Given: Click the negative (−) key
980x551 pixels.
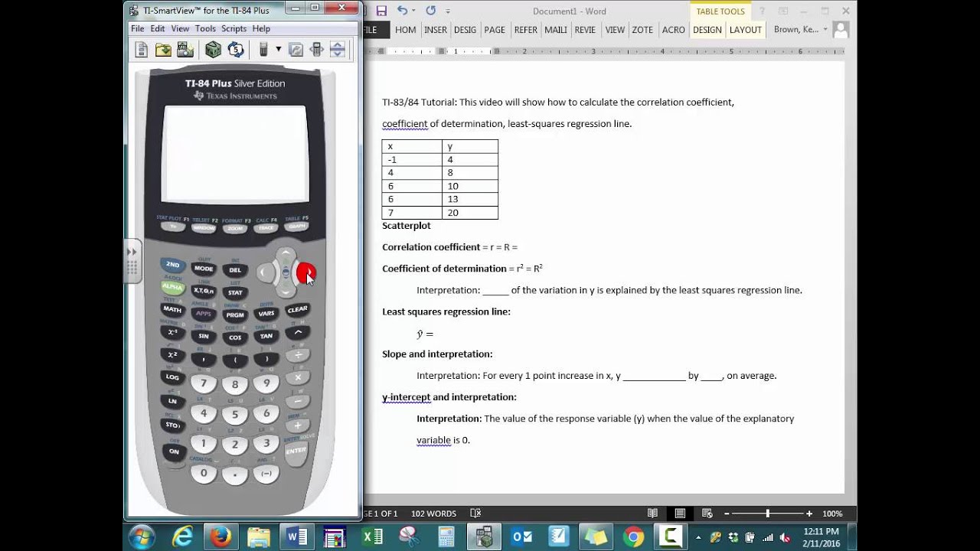Looking at the screenshot, I should pyautogui.click(x=266, y=473).
